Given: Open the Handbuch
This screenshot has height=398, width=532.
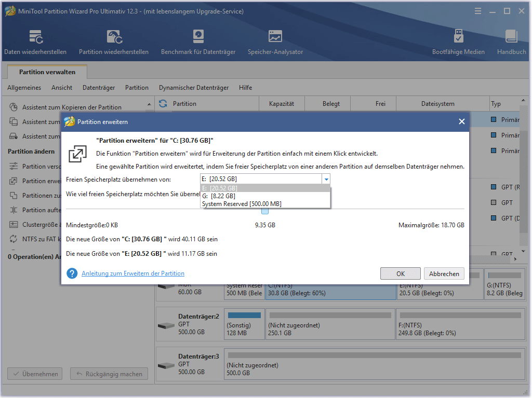Looking at the screenshot, I should 511,42.
